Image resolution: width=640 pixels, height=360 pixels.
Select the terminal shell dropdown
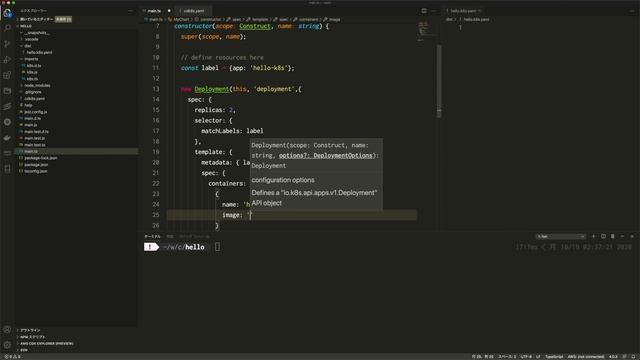561,236
